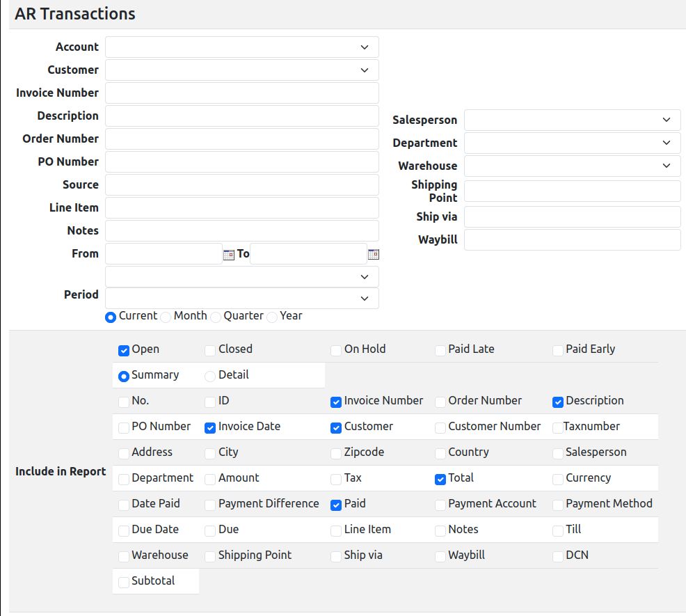The height and width of the screenshot is (616, 686).
Task: Open the From date calendar picker icon
Action: (x=228, y=255)
